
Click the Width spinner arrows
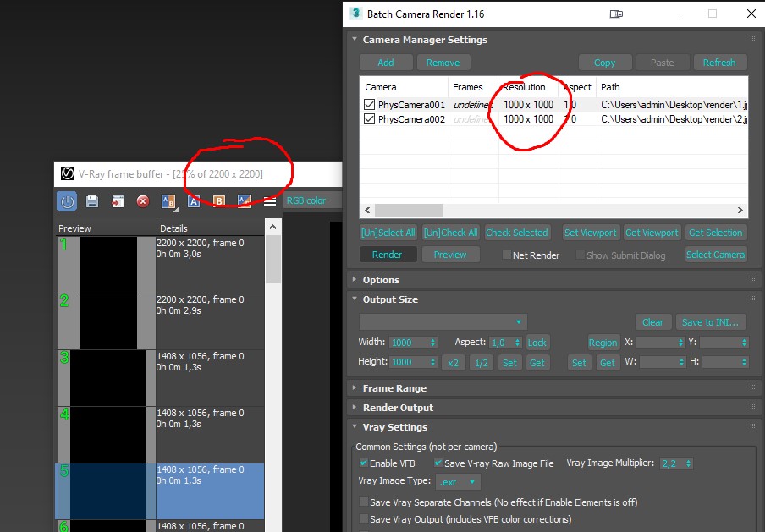[432, 343]
